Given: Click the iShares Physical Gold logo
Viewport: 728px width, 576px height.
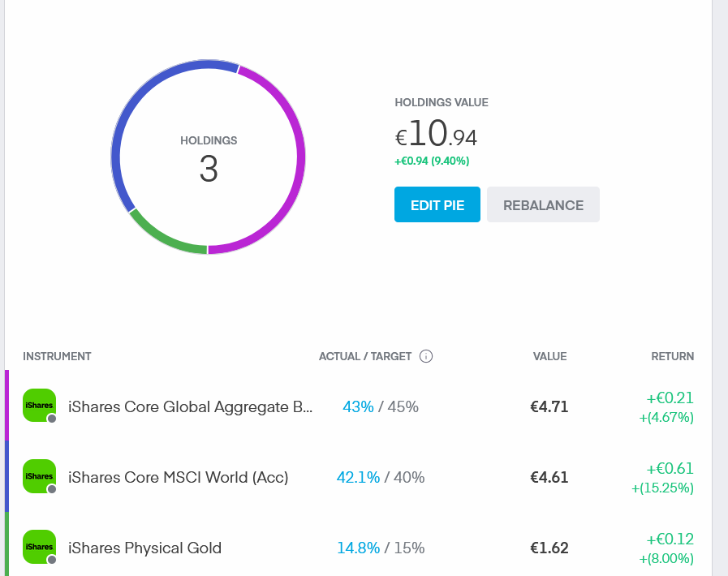Looking at the screenshot, I should [40, 547].
